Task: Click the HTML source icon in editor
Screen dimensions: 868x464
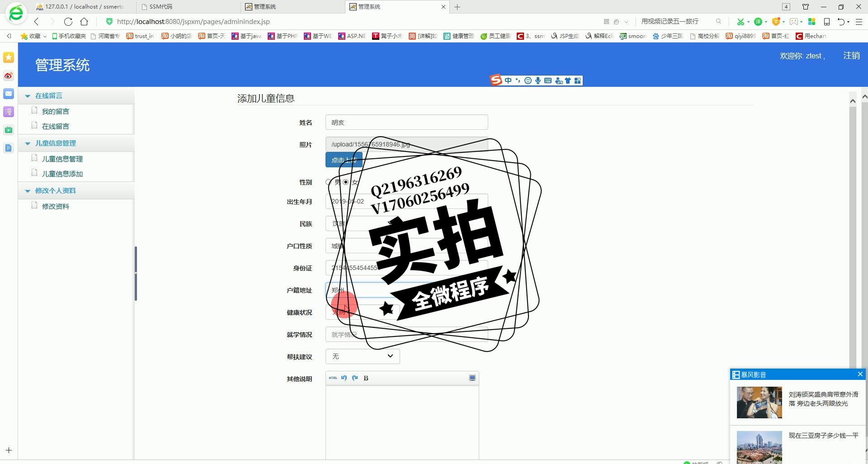Action: [x=333, y=378]
